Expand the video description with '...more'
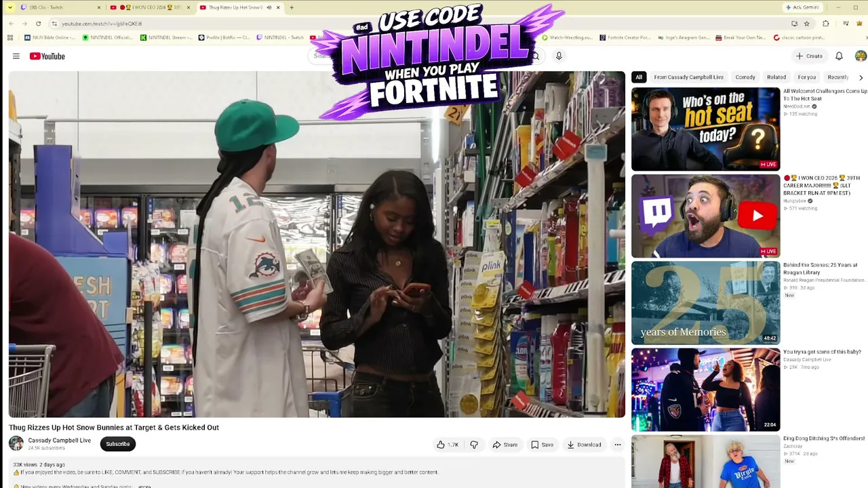This screenshot has height=488, width=868. (144, 485)
